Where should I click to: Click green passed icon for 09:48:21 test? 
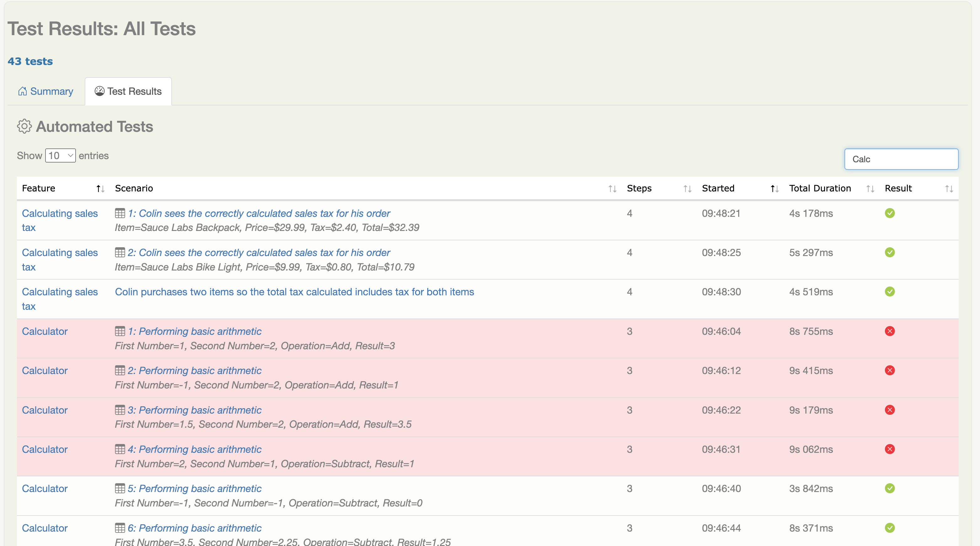(889, 213)
